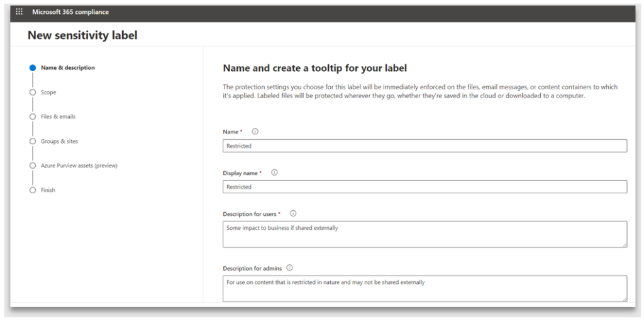Click inside the Description for admins textarea
This screenshot has height=321, width=644.
click(x=425, y=288)
